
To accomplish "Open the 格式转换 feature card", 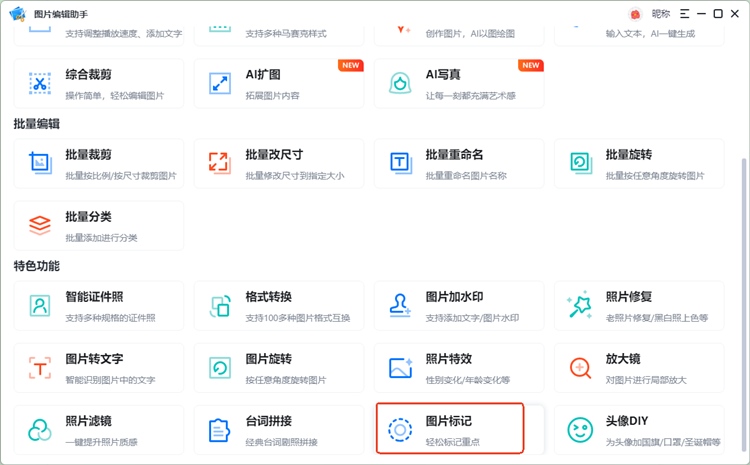I will [279, 306].
